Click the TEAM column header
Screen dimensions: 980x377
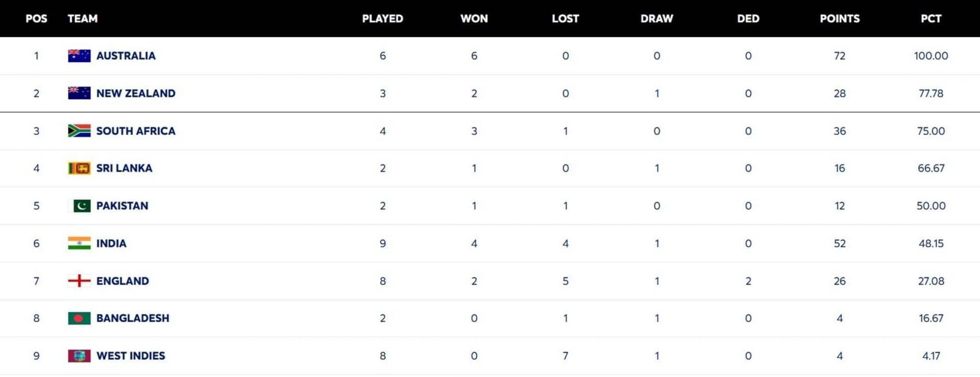(82, 19)
